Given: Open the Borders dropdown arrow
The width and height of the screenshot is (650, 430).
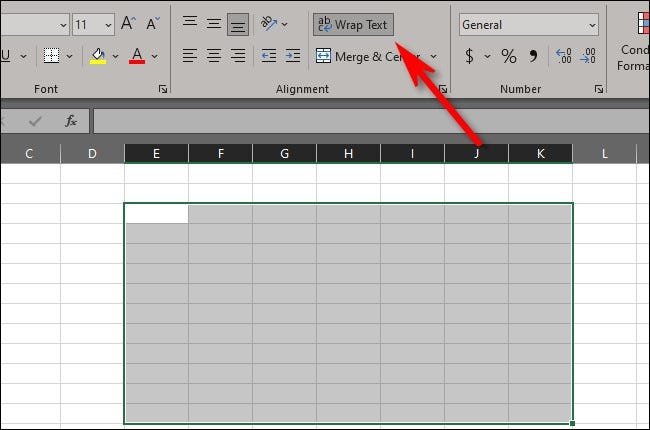Looking at the screenshot, I should (69, 56).
